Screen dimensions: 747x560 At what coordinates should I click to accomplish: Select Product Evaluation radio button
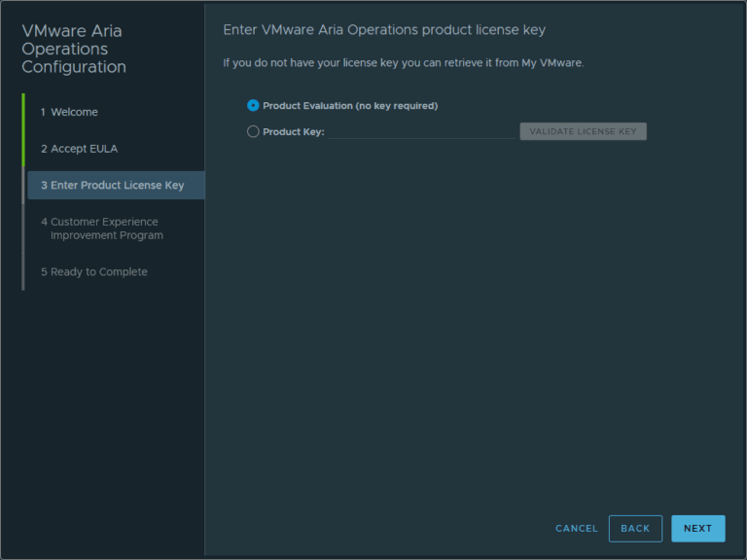click(x=253, y=106)
